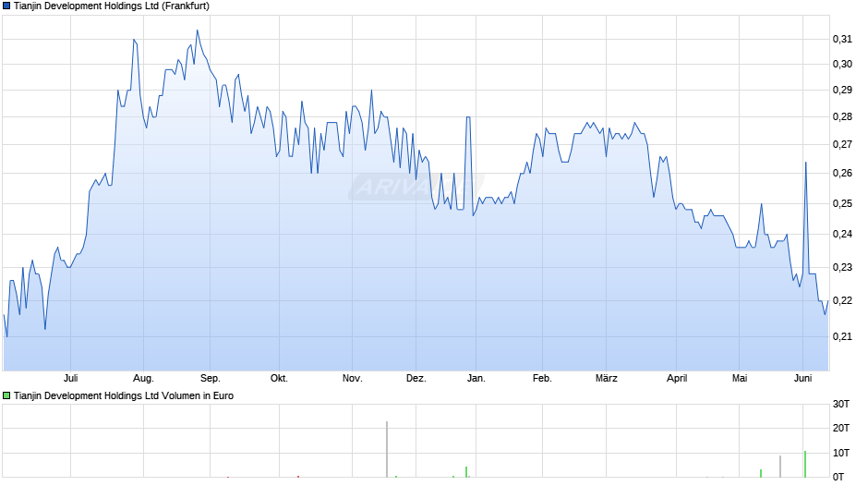This screenshot has width=868, height=486.
Task: Select the 'Nov.' month label
Action: [352, 378]
